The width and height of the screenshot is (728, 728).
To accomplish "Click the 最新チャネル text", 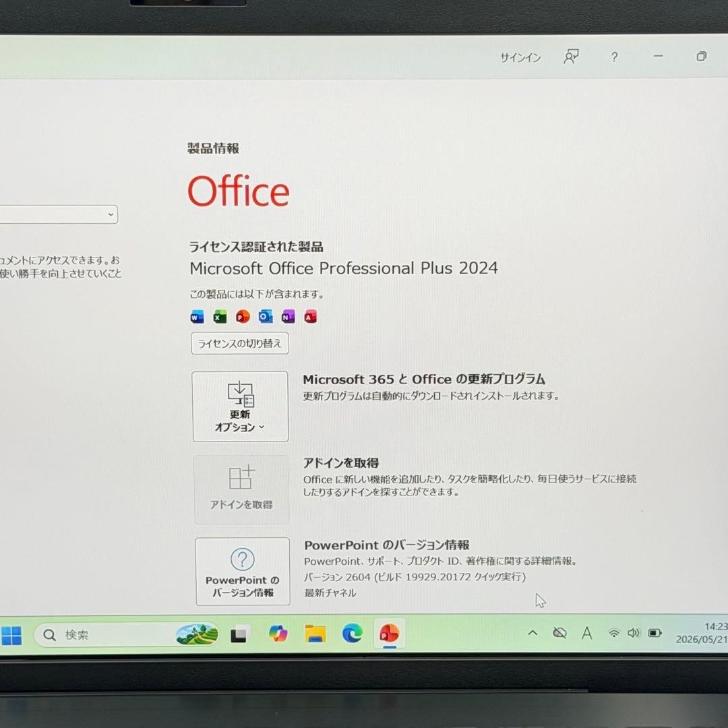I will [330, 593].
